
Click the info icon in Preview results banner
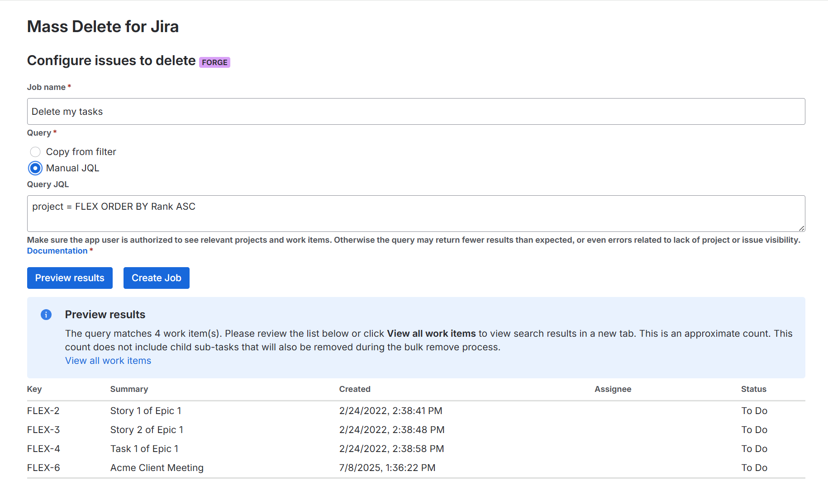pos(46,315)
